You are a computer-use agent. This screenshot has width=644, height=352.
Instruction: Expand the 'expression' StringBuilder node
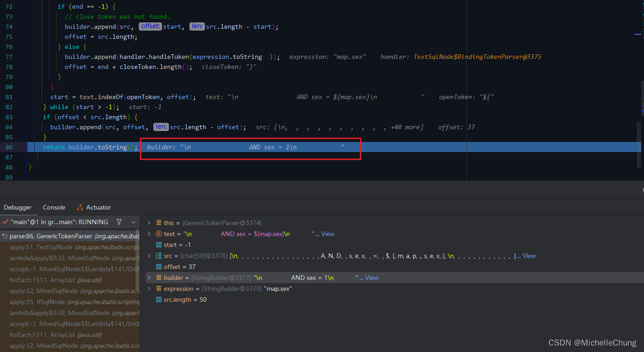[149, 289]
